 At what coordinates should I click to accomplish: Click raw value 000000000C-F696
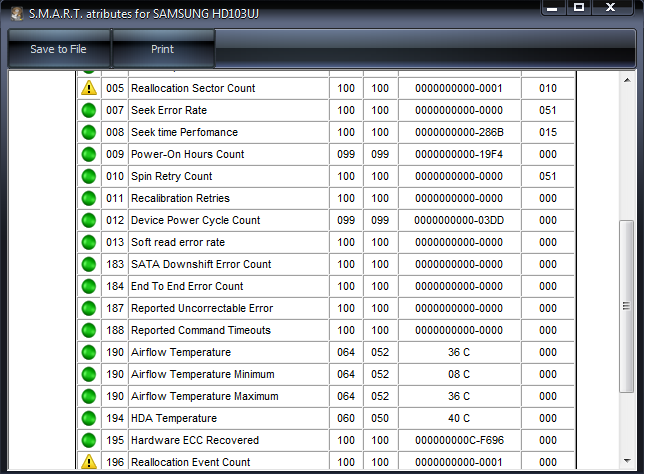pos(459,441)
